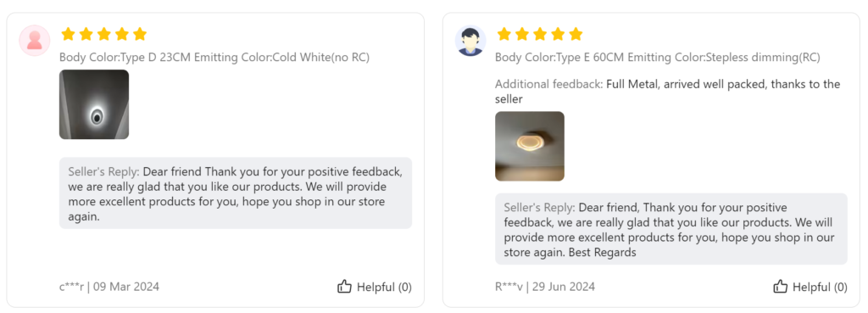
Task: Mark the 09 Mar 2024 review as Helpful
Action: pos(375,287)
